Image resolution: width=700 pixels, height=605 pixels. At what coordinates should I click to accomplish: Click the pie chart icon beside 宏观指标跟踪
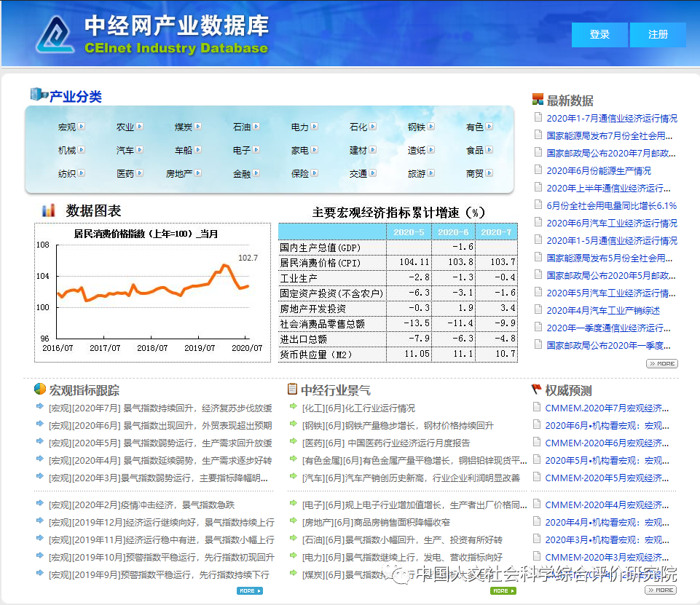40,390
